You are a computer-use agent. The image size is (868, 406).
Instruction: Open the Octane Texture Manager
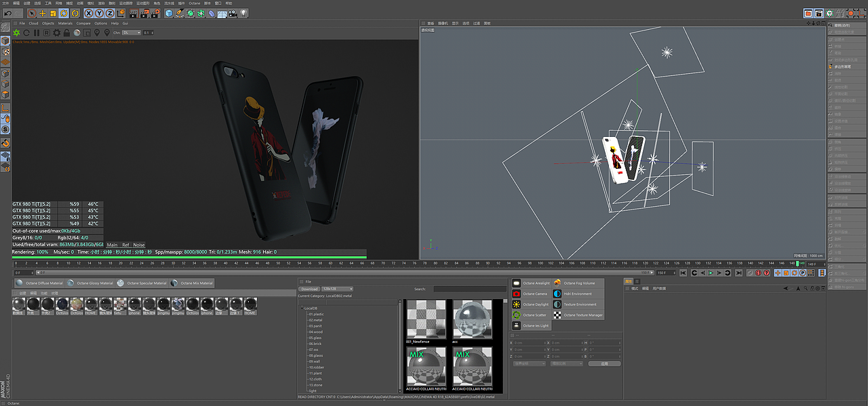(x=577, y=314)
